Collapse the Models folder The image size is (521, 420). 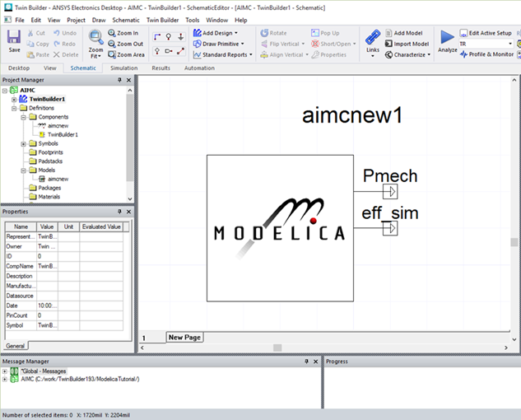click(23, 170)
